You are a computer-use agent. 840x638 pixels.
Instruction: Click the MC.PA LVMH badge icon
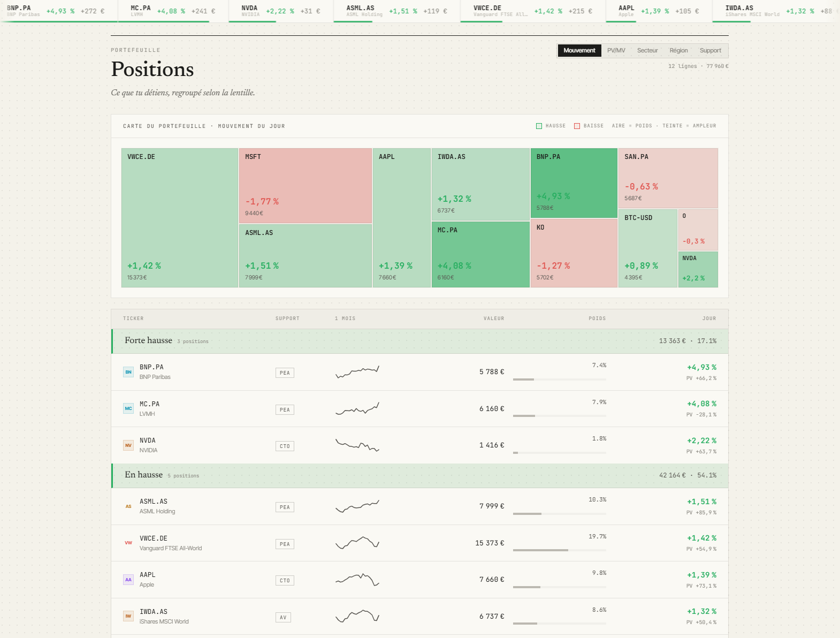click(x=128, y=408)
